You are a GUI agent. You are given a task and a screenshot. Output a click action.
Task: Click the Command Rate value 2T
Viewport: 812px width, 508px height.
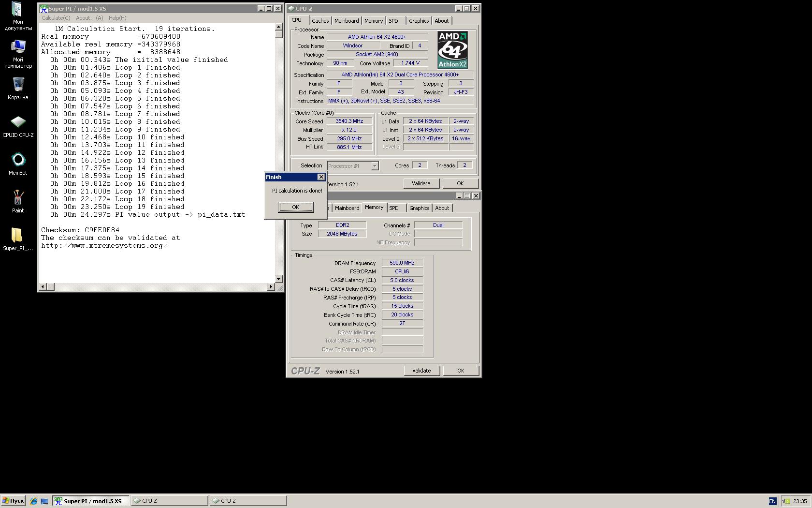tap(402, 323)
